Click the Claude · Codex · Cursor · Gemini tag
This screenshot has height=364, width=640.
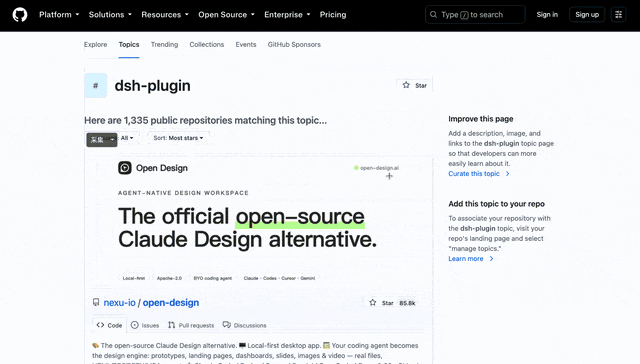[x=279, y=278]
